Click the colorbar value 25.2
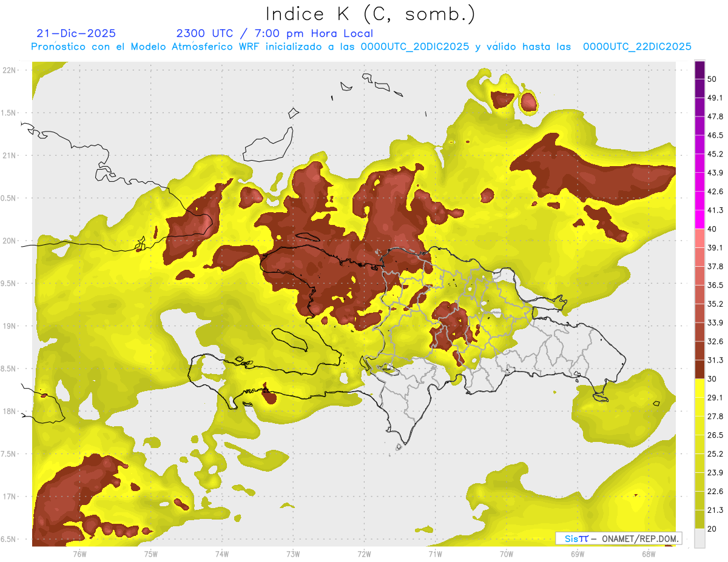This screenshot has height=562, width=728. click(x=716, y=454)
